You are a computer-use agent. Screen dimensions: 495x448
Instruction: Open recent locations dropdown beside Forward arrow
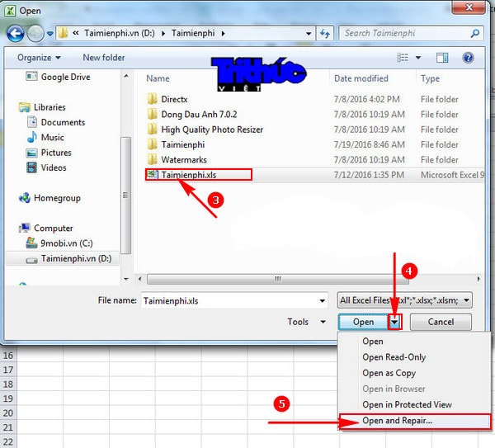[49, 34]
